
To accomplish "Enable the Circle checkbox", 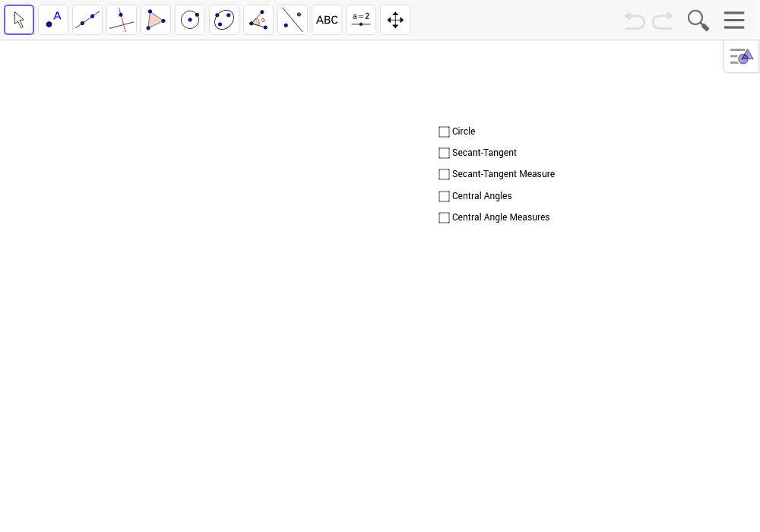I will pos(444,131).
